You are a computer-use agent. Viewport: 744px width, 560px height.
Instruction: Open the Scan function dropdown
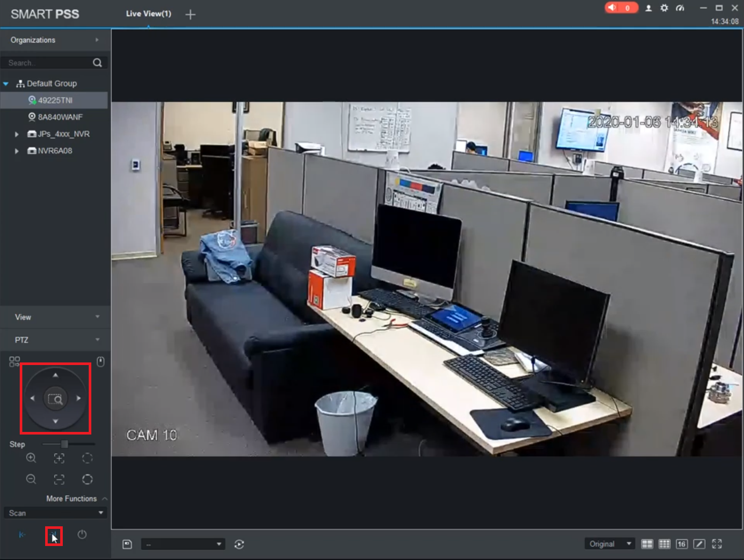point(55,513)
